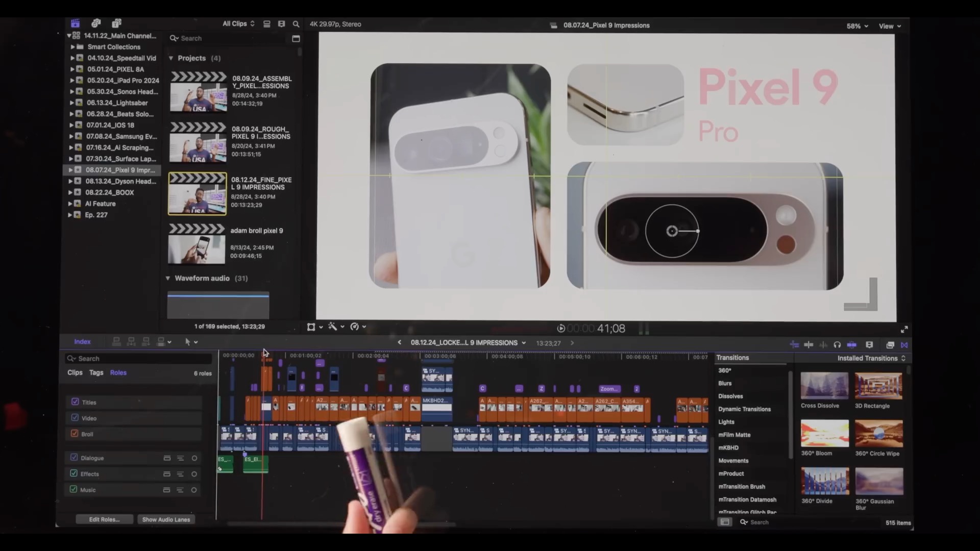Click the viewer fullscreen expand icon
Viewport: 980px width, 551px height.
point(904,330)
